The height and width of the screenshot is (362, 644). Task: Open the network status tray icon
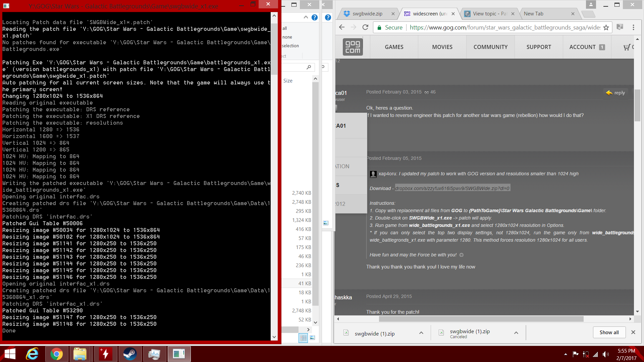tap(596, 354)
